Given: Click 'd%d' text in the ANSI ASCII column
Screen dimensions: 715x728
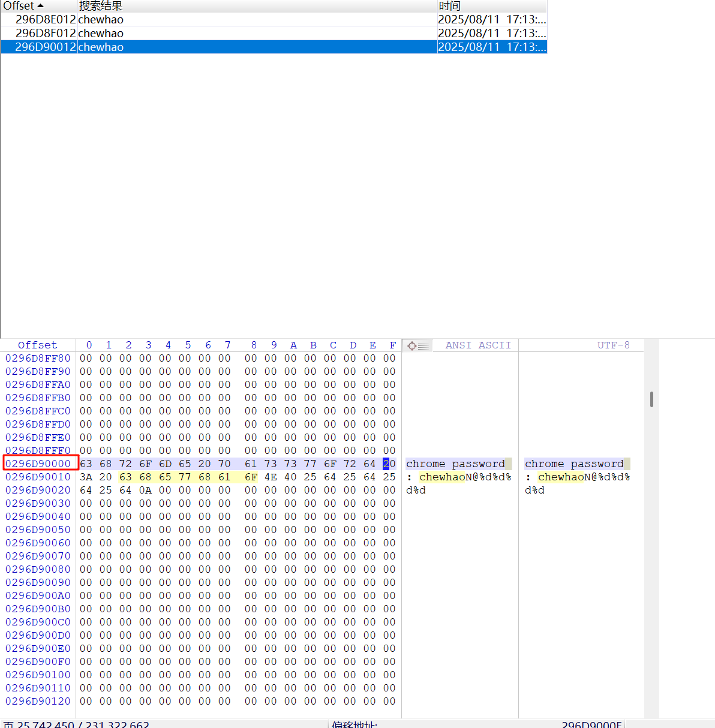Looking at the screenshot, I should (x=416, y=490).
